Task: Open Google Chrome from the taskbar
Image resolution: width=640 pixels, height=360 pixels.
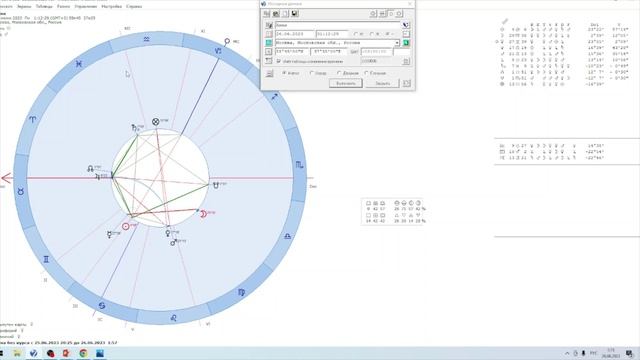Action: 83,353
